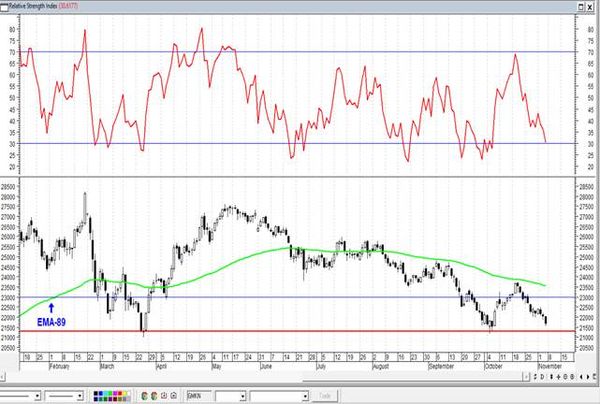The image size is (600, 404).
Task: Click the 'Trade' button in the bottom toolbar
Action: pos(325,396)
